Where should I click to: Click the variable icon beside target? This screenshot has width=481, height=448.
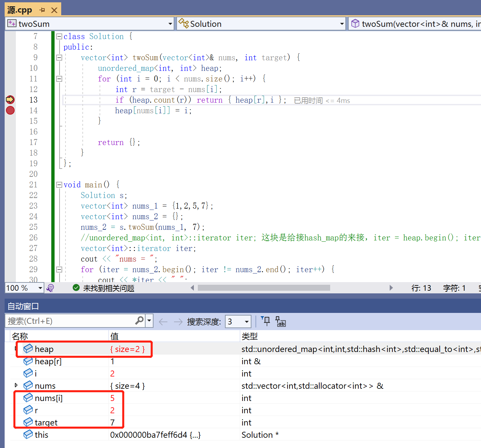(28, 422)
